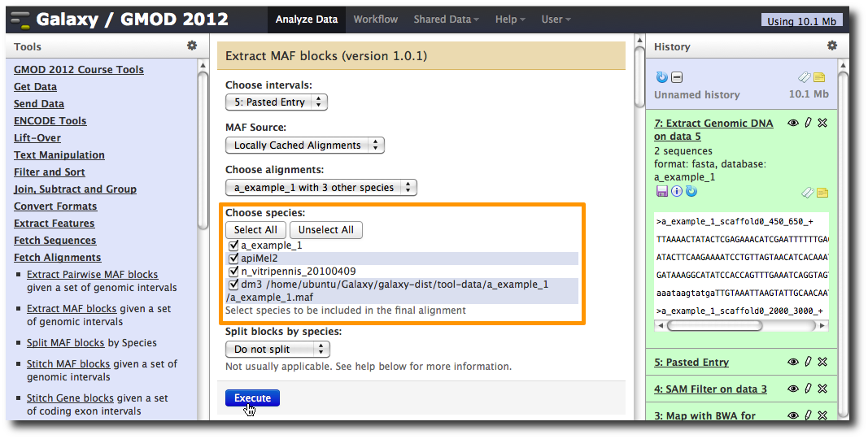Save dataset 7 with the disk icon
868x439 pixels.
click(x=661, y=191)
